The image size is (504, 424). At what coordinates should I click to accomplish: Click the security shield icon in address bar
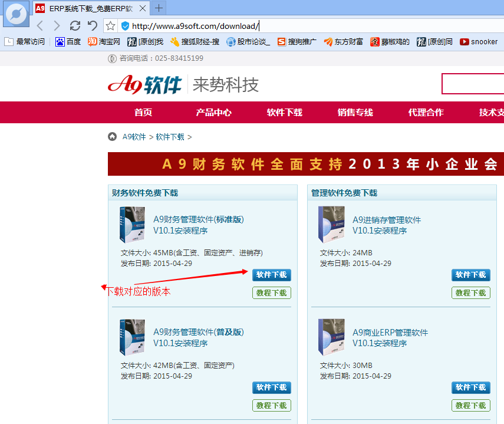(125, 26)
